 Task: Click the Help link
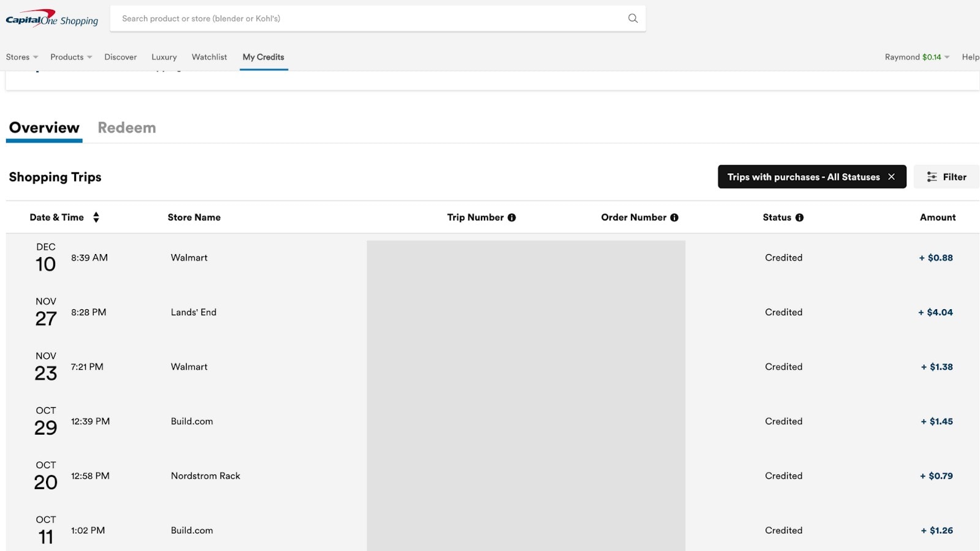(x=970, y=57)
